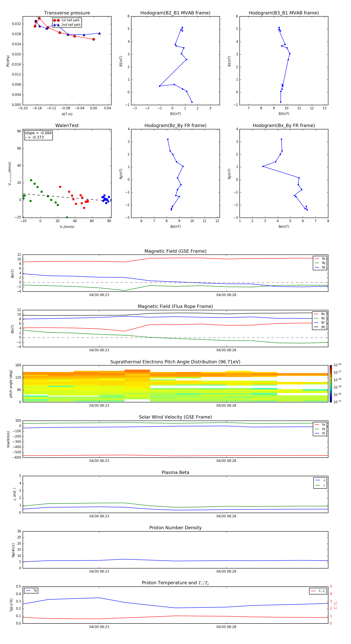
Task: Click the 'Hodogram(B3_B1 MVAB frame)' title
Action: click(x=284, y=13)
